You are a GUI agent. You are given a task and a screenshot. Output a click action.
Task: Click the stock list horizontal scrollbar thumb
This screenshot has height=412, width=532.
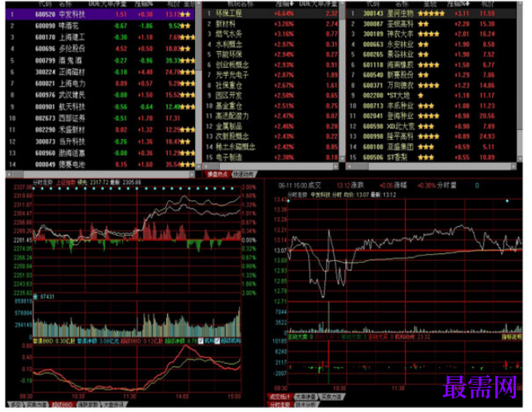click(18, 174)
